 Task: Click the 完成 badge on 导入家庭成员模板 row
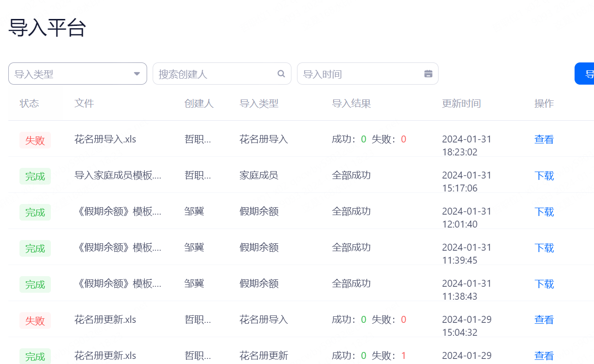pyautogui.click(x=35, y=176)
